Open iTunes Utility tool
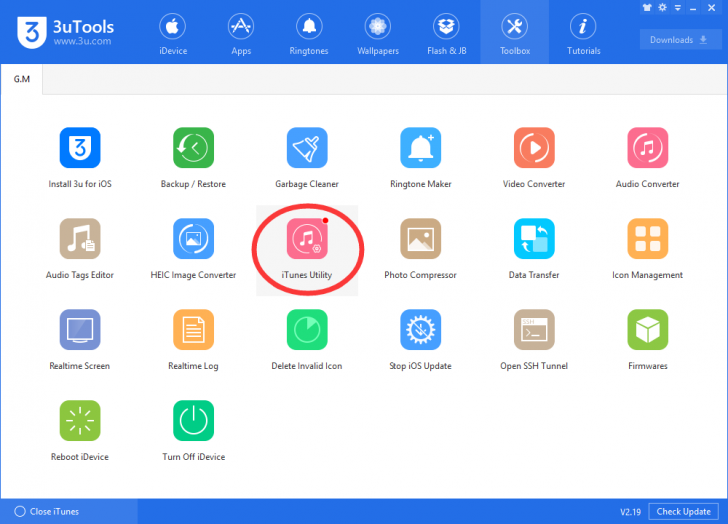 coord(307,239)
